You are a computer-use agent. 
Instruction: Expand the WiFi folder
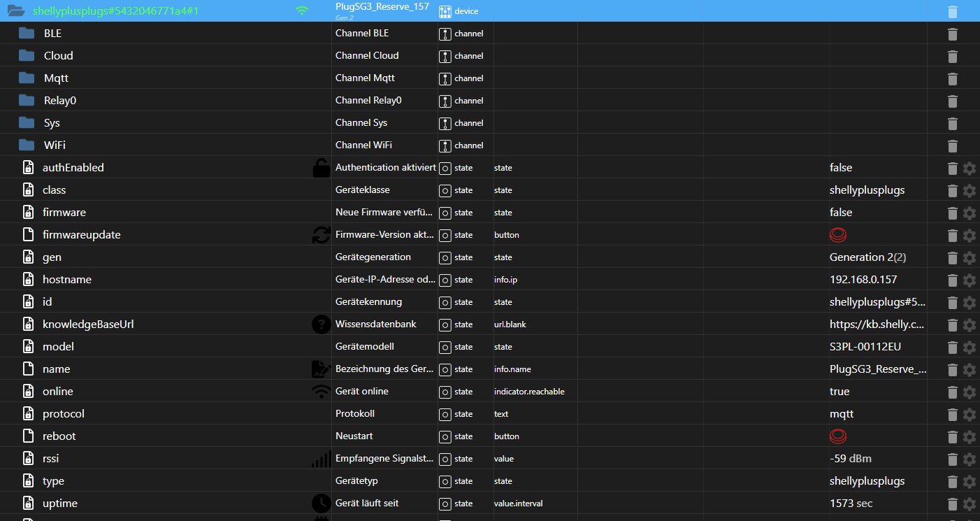pyautogui.click(x=27, y=145)
